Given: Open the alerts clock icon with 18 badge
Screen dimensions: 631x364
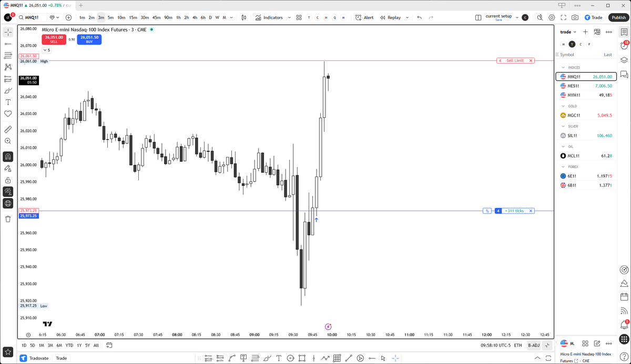Looking at the screenshot, I should [x=624, y=46].
